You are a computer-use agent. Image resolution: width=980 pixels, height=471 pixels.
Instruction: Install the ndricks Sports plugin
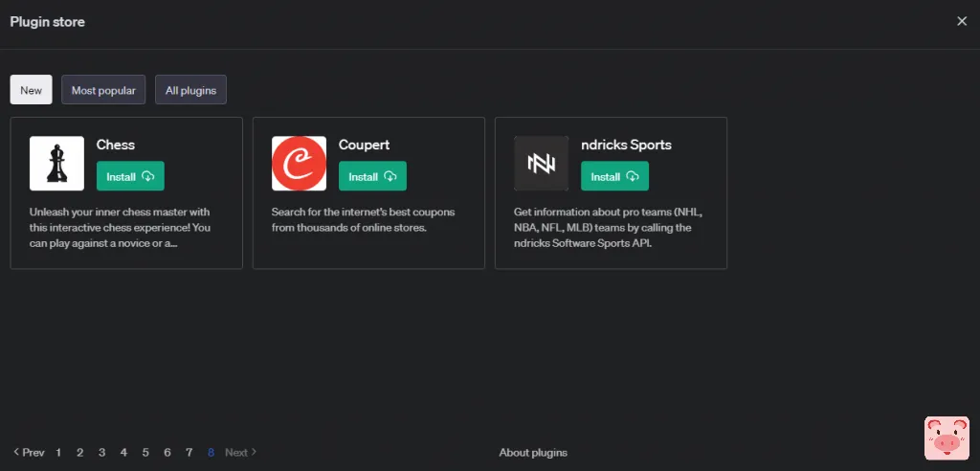tap(614, 176)
